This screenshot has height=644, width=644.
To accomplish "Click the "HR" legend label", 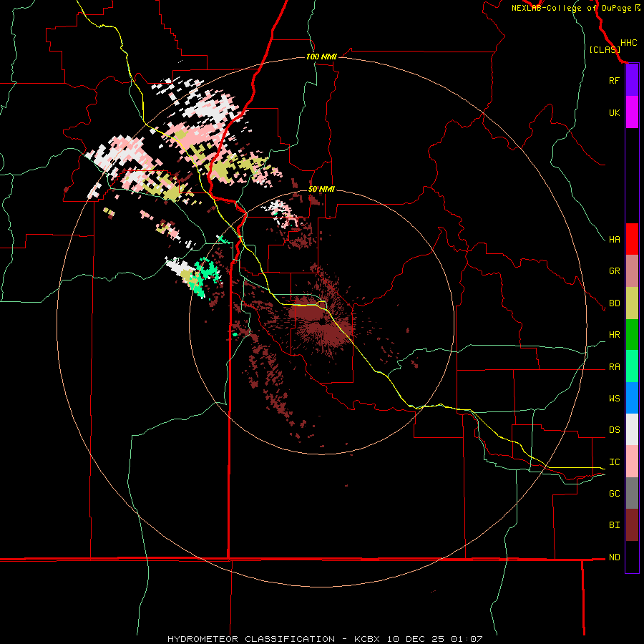I will [x=614, y=335].
